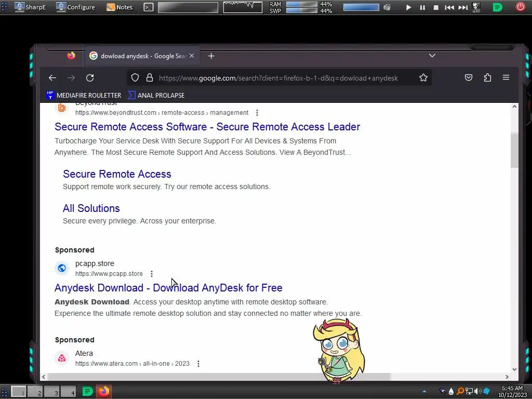This screenshot has height=399, width=532.
Task: Open the Firefox extensions puzzle icon
Action: coord(487,78)
